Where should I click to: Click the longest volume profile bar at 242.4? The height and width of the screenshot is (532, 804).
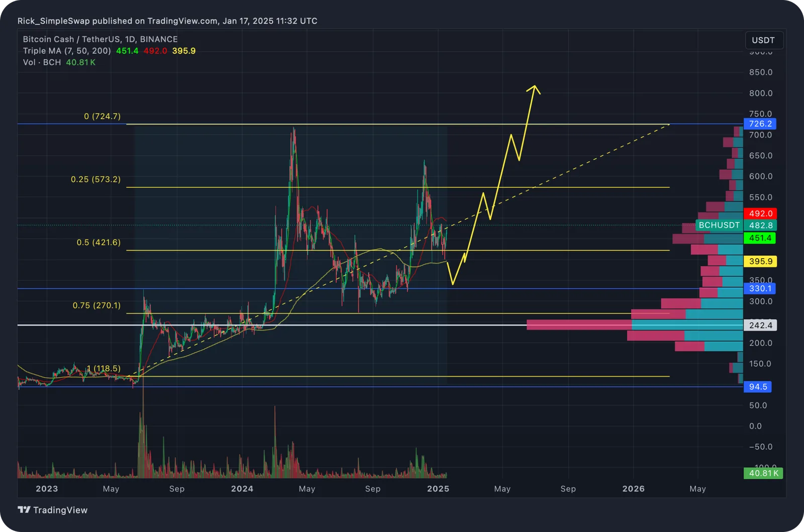(635, 325)
